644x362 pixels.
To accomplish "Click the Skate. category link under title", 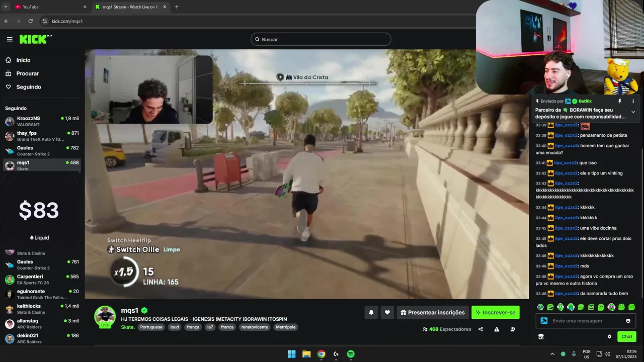I will pyautogui.click(x=128, y=327).
